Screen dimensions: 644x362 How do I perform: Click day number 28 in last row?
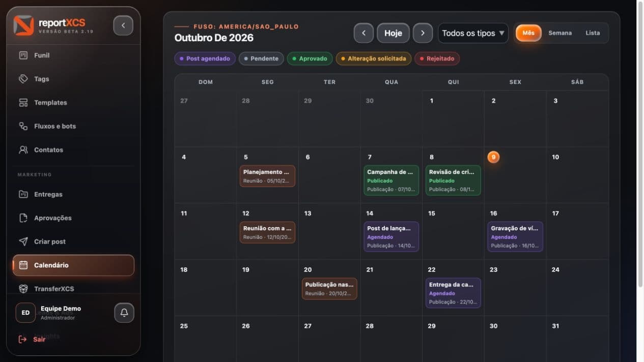pos(370,326)
